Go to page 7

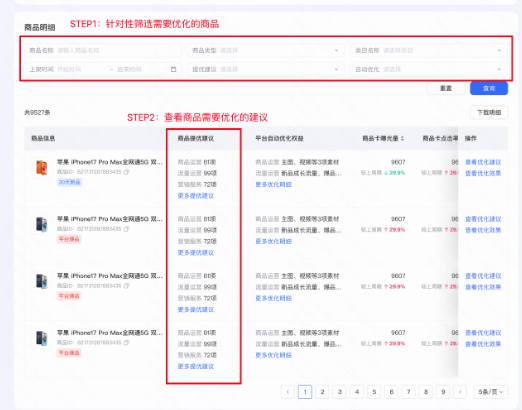click(408, 392)
